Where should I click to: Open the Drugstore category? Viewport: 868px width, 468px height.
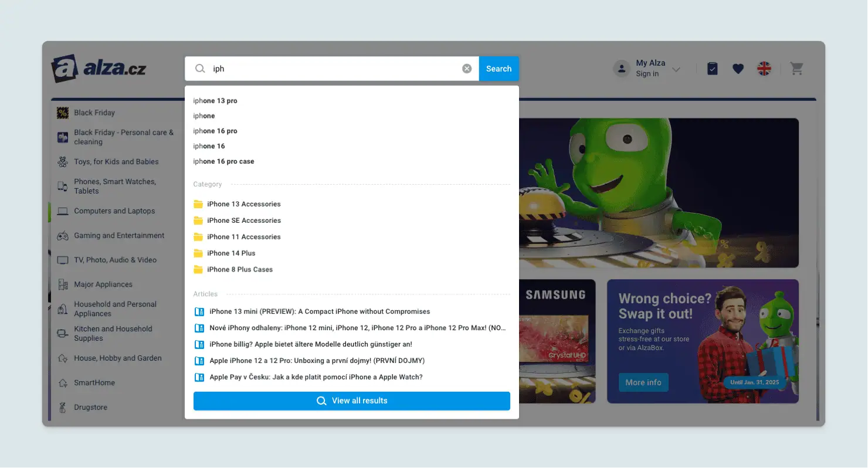90,408
